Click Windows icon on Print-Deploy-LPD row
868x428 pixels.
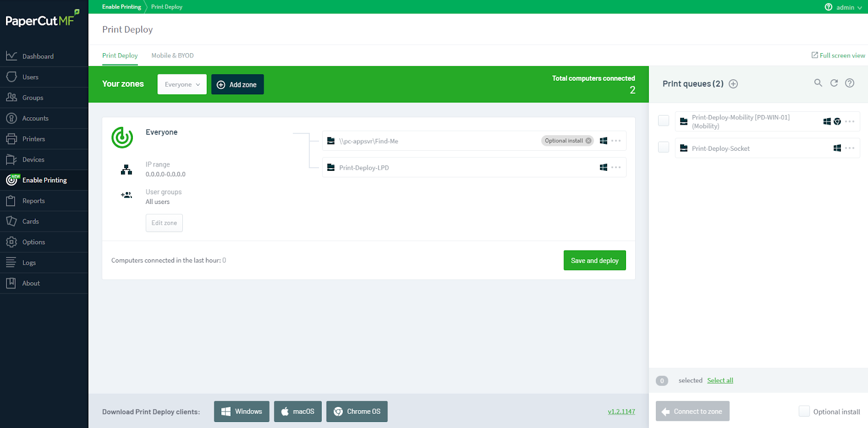[x=603, y=167]
